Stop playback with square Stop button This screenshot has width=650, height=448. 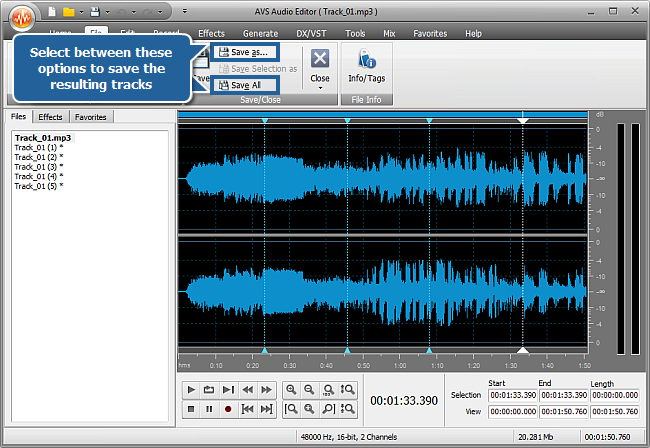point(191,409)
